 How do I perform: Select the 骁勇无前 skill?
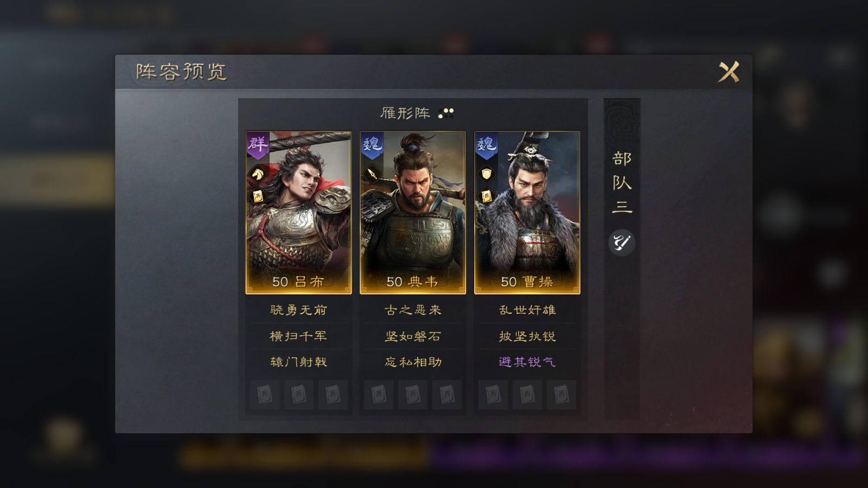pos(299,310)
